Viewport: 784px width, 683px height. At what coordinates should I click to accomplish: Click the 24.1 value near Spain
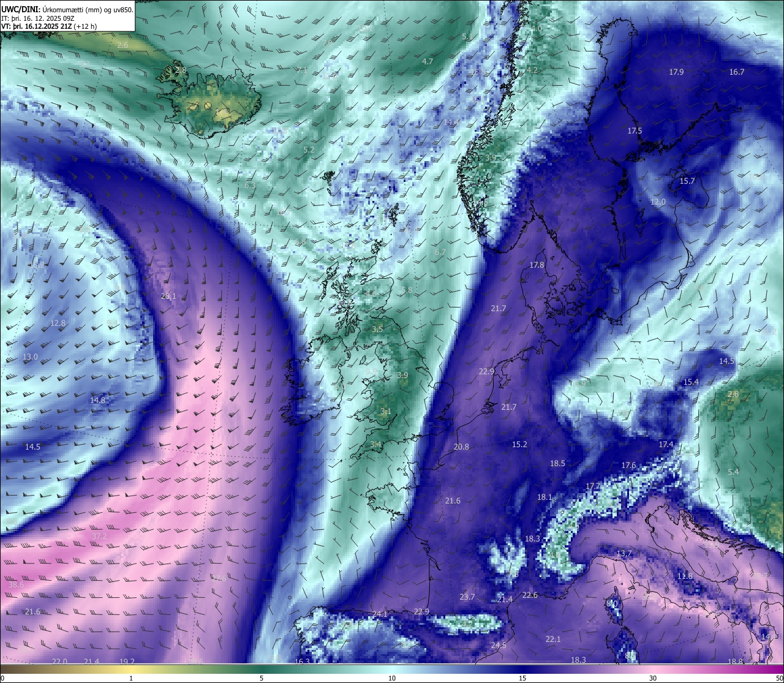point(380,614)
